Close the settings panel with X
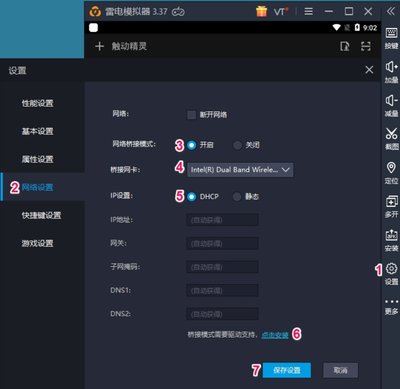 pos(369,70)
